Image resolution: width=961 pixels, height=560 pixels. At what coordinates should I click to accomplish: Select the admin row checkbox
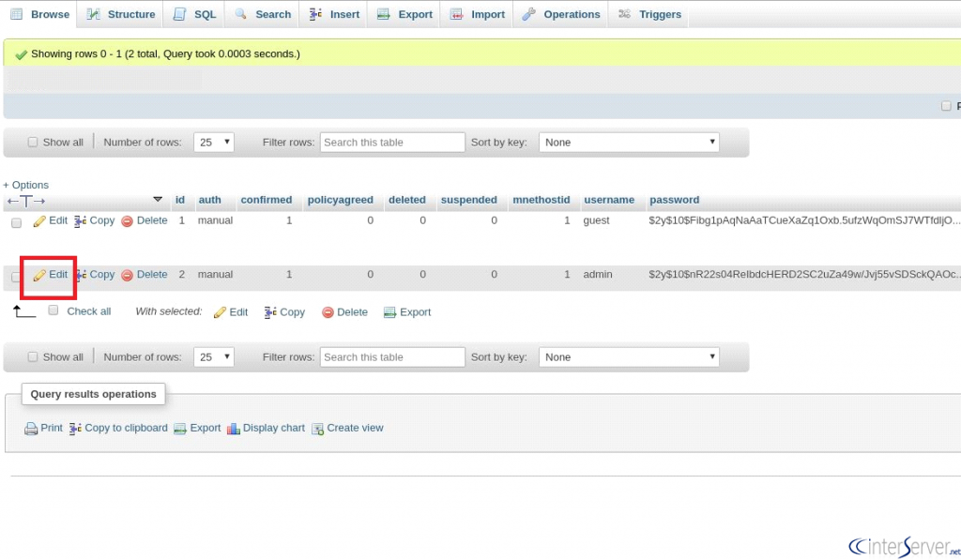click(17, 277)
